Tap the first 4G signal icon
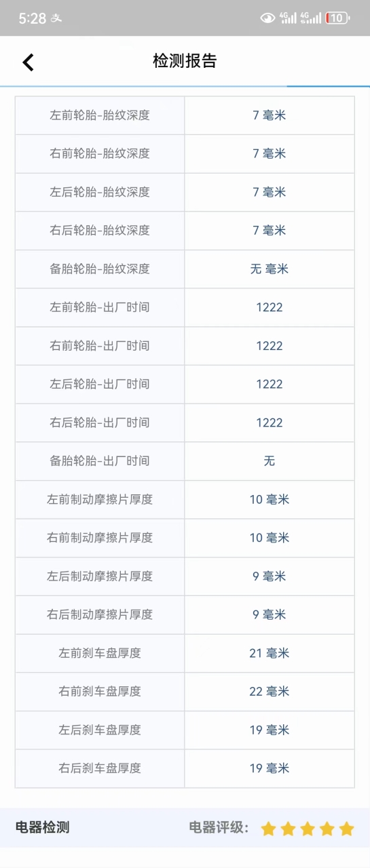The image size is (370, 868). tap(288, 18)
